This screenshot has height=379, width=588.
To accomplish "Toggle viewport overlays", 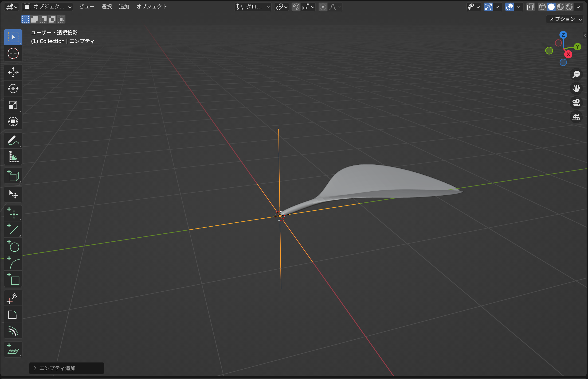I will click(510, 7).
